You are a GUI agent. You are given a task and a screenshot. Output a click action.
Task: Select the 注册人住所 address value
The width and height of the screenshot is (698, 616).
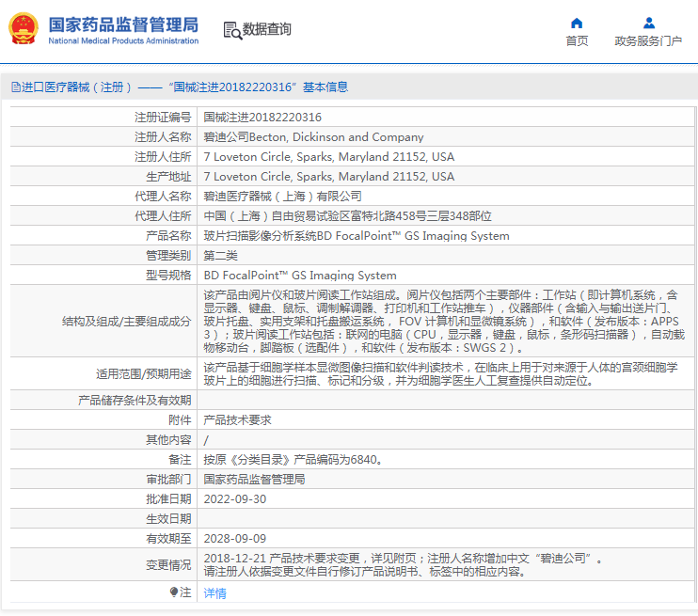[x=329, y=157]
